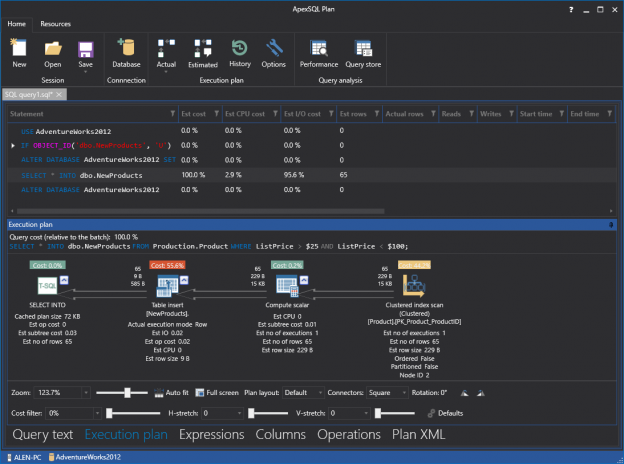624x464 pixels.
Task: Open execution plan History
Action: coord(240,53)
